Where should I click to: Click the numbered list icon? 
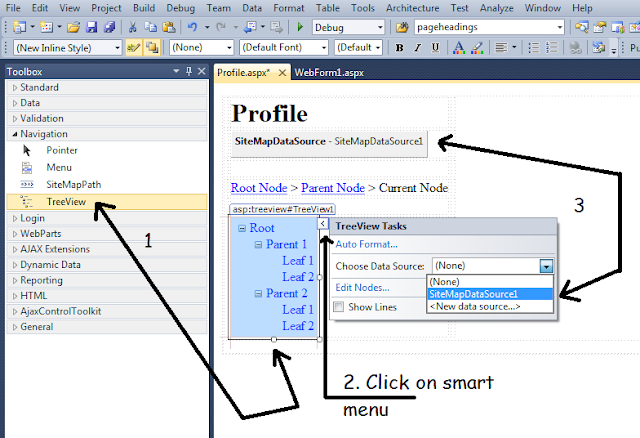[552, 48]
